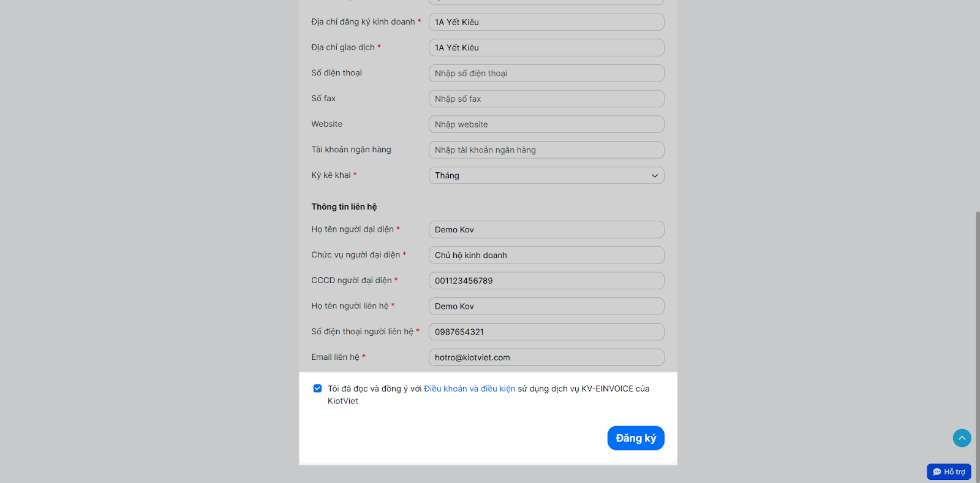This screenshot has width=980, height=483.
Task: Click the Website input field
Action: (546, 124)
